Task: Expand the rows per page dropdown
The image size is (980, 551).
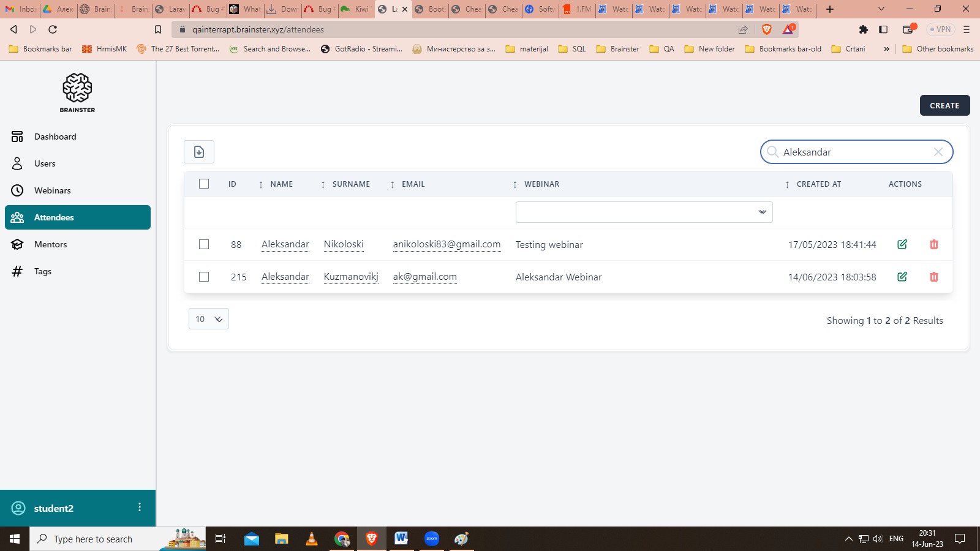Action: [x=209, y=319]
